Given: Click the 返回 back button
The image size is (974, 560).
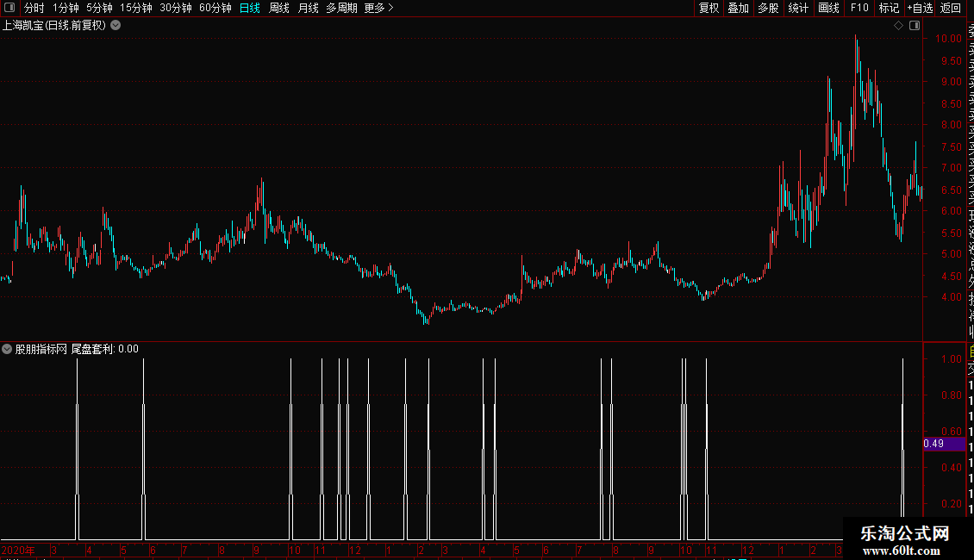Looking at the screenshot, I should click(x=951, y=8).
